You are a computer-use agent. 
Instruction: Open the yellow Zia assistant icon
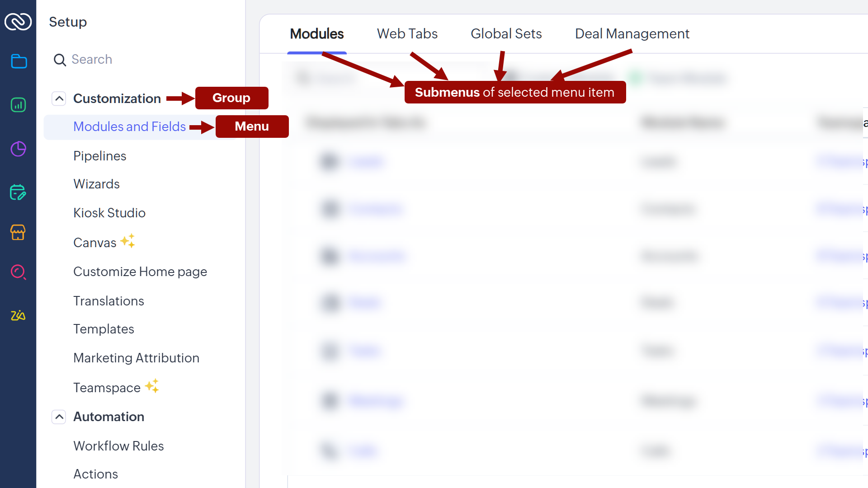coord(18,315)
